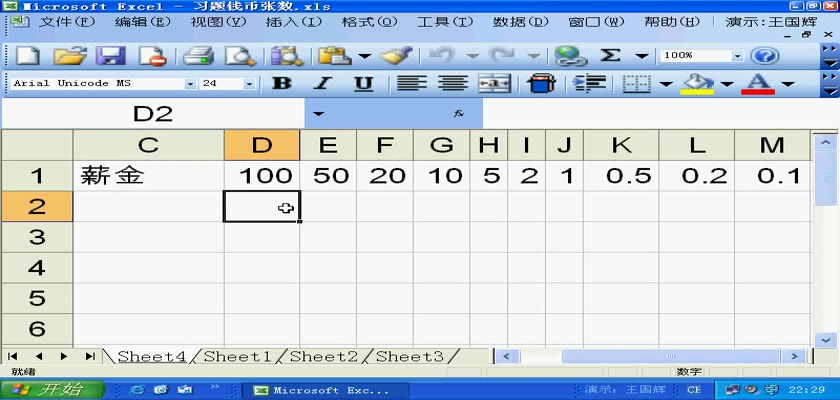Select the column K header
This screenshot has width=840, height=400.
[x=621, y=145]
